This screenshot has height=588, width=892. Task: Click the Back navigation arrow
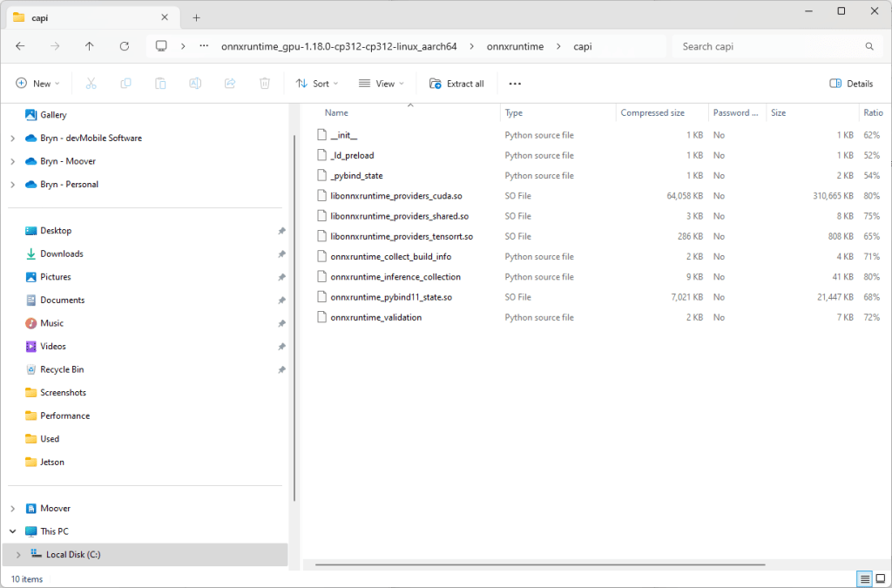point(20,46)
